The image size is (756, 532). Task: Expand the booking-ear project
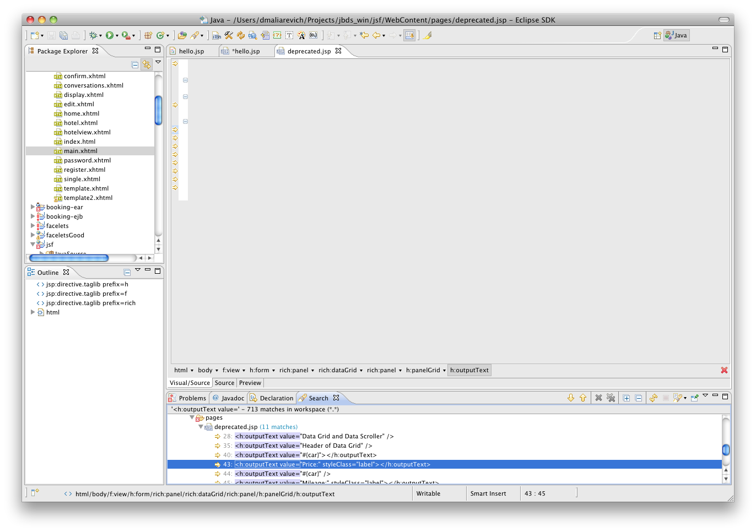point(33,207)
